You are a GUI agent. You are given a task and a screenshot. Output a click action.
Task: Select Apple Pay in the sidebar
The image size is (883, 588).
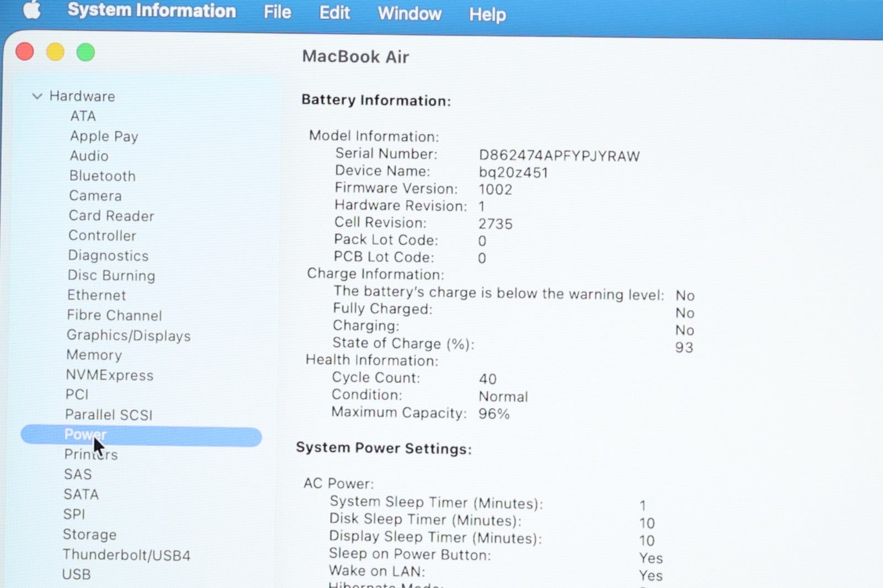pyautogui.click(x=104, y=136)
